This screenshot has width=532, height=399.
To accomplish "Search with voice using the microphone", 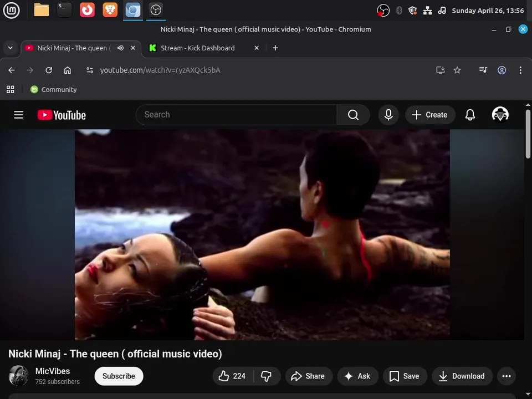I will (x=388, y=115).
